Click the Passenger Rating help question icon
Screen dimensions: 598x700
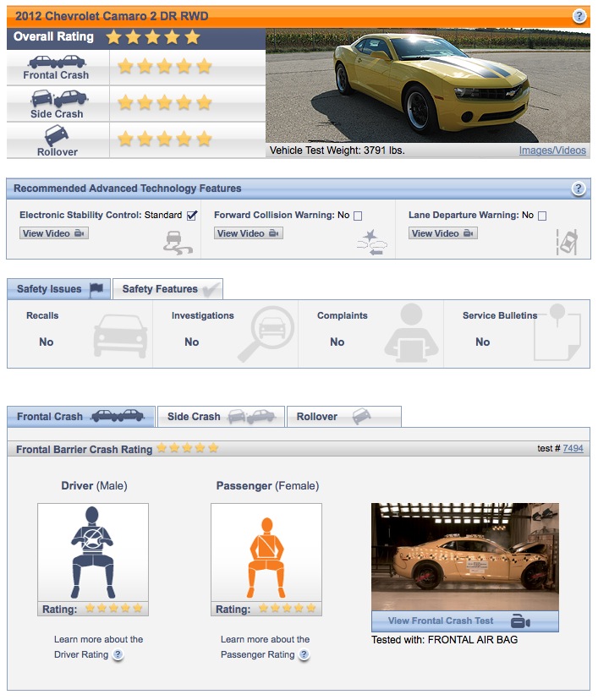(x=304, y=654)
